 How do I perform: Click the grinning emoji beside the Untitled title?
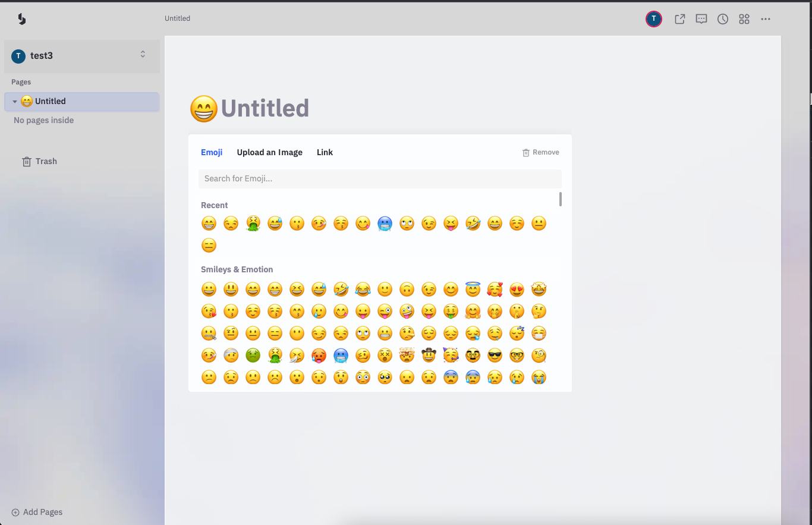point(203,108)
